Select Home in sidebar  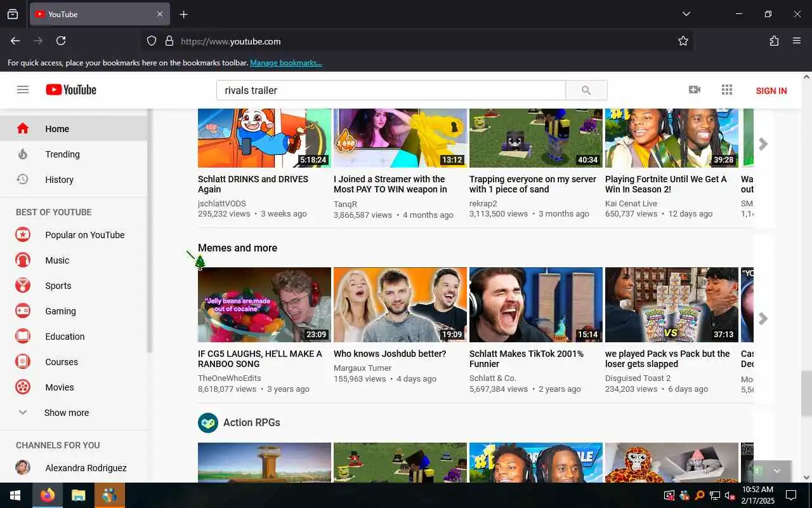(x=74, y=128)
